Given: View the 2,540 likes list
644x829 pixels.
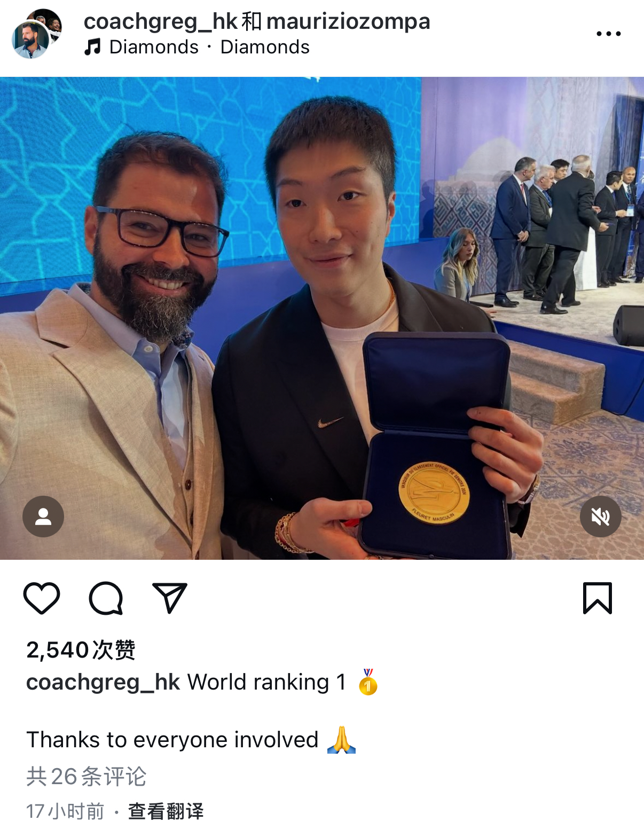Looking at the screenshot, I should click(x=81, y=650).
